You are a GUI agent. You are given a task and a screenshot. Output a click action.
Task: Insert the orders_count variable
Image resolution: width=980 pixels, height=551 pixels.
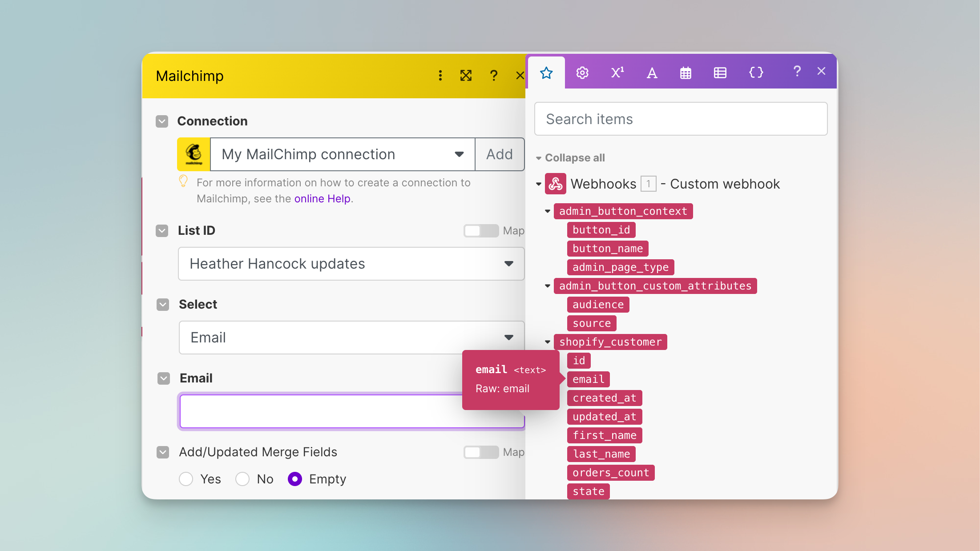[x=610, y=473]
